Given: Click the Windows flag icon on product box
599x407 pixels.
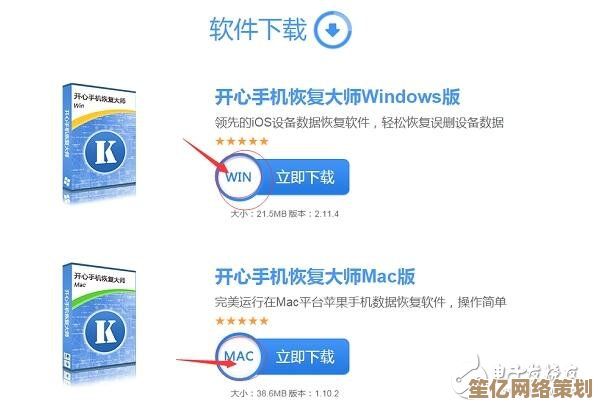Looking at the screenshot, I should [x=67, y=183].
